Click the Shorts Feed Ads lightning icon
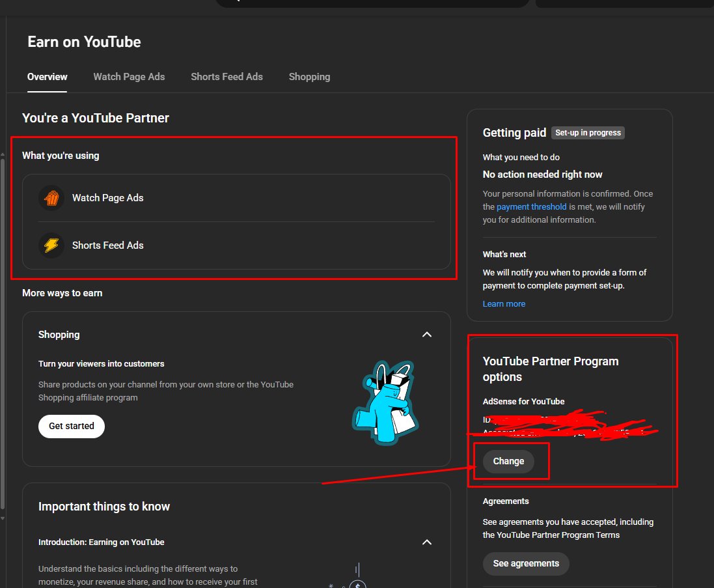 coord(51,245)
